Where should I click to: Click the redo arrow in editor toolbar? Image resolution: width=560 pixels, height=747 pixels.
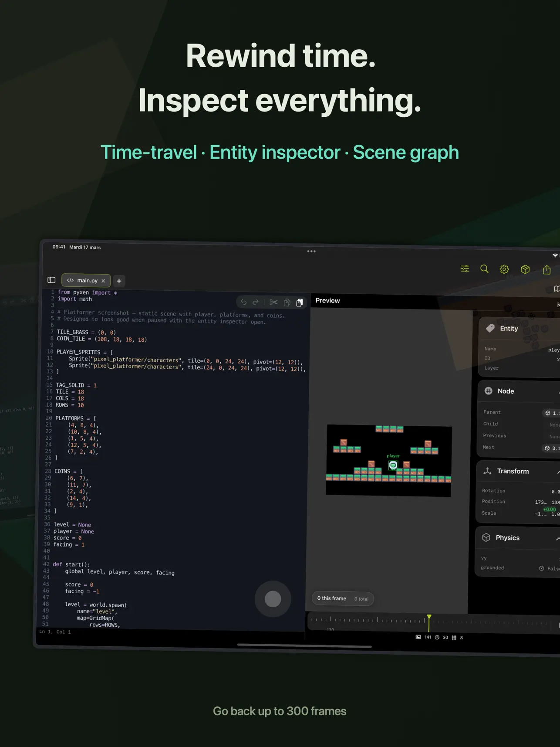click(x=256, y=302)
